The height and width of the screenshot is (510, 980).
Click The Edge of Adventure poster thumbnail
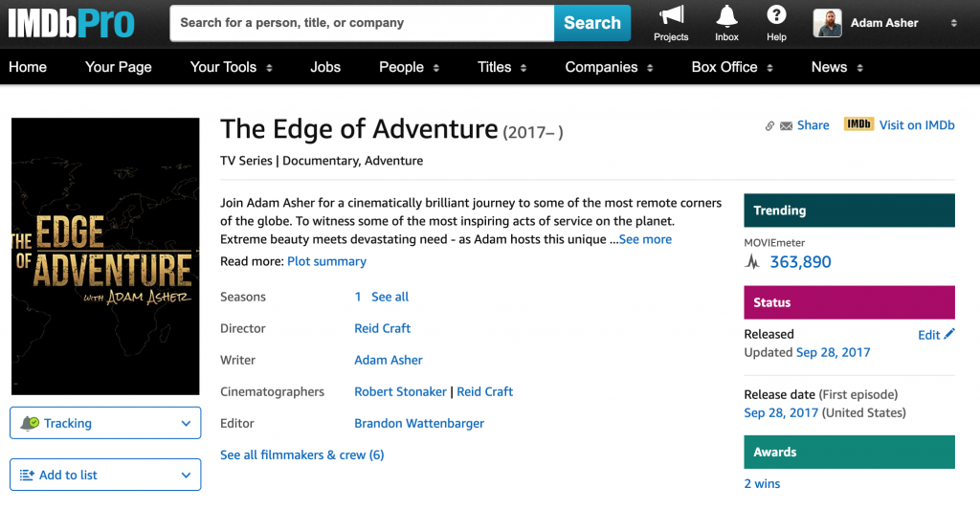pos(105,256)
